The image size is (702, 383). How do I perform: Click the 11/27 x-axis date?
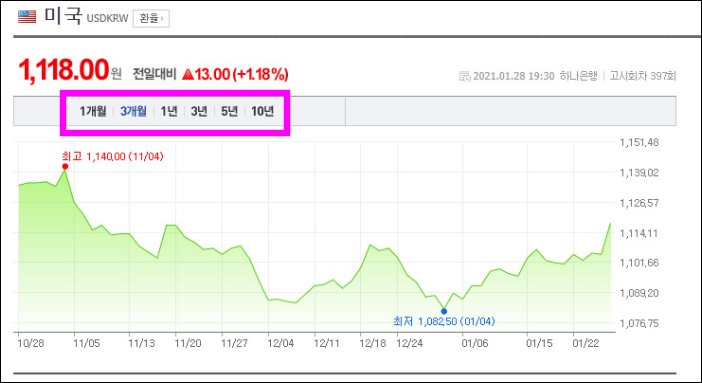coord(234,343)
